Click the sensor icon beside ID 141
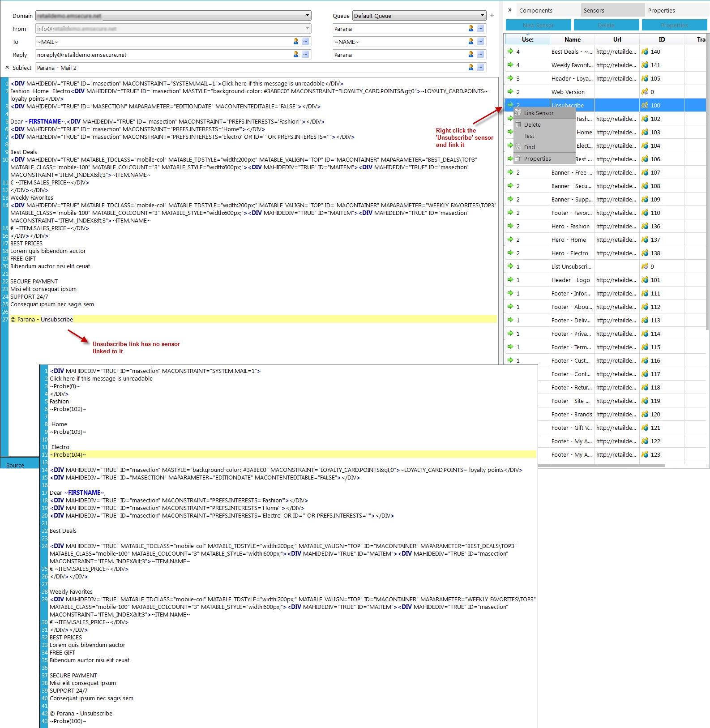The width and height of the screenshot is (710, 728). tap(645, 65)
